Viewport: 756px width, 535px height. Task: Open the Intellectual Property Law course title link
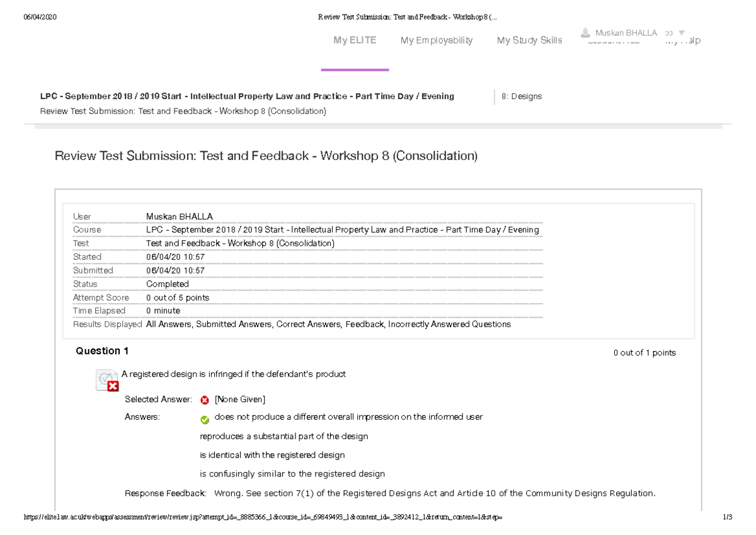pyautogui.click(x=247, y=96)
